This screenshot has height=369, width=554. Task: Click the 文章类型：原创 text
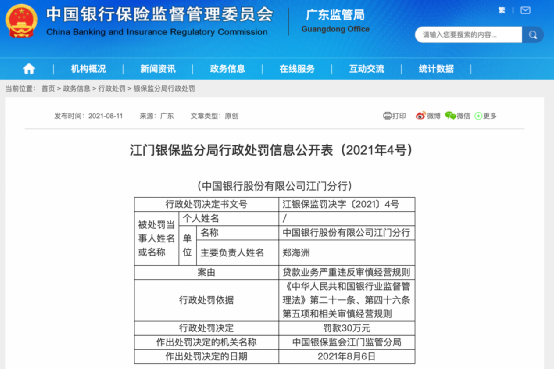coord(214,116)
